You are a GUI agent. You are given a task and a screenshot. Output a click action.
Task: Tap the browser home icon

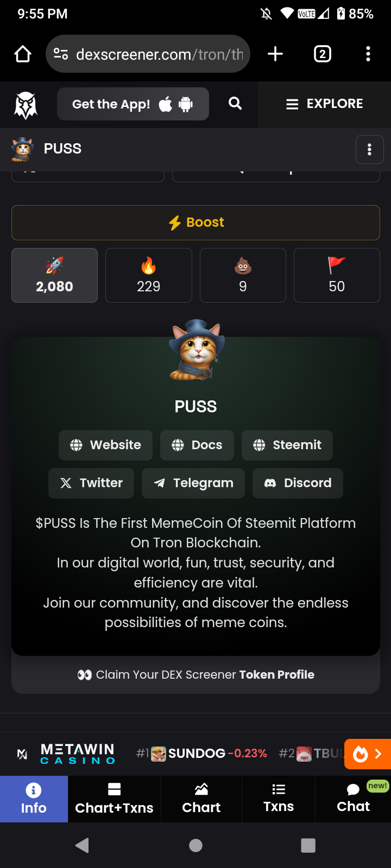pos(23,54)
